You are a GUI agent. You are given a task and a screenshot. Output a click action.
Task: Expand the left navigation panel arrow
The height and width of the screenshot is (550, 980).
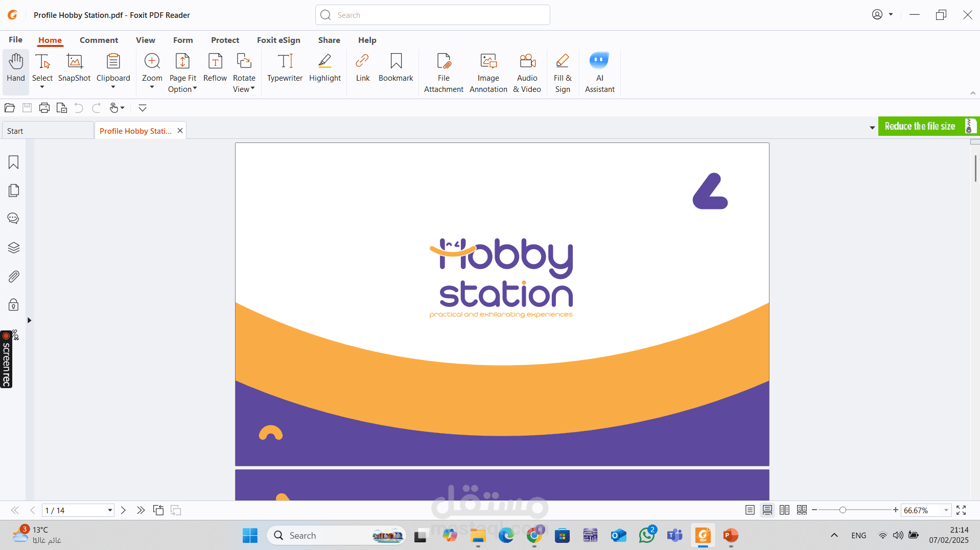30,320
